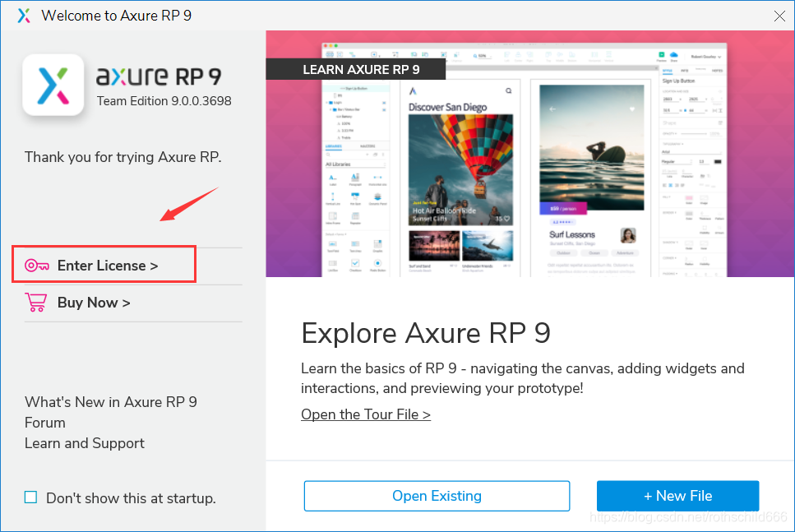Click the large Axure RP 9 logo
This screenshot has width=795, height=532.
[53, 85]
